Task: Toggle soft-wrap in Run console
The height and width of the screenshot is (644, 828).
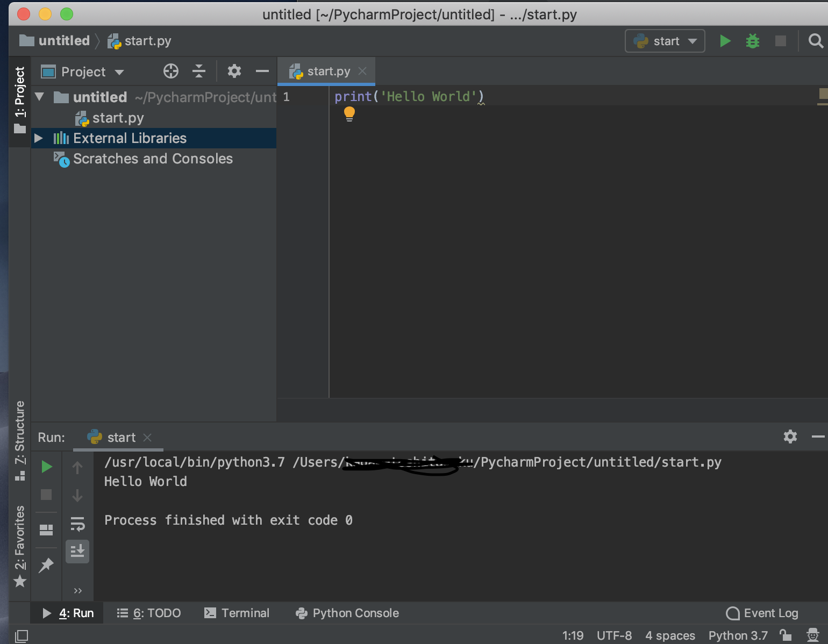Action: pos(77,524)
